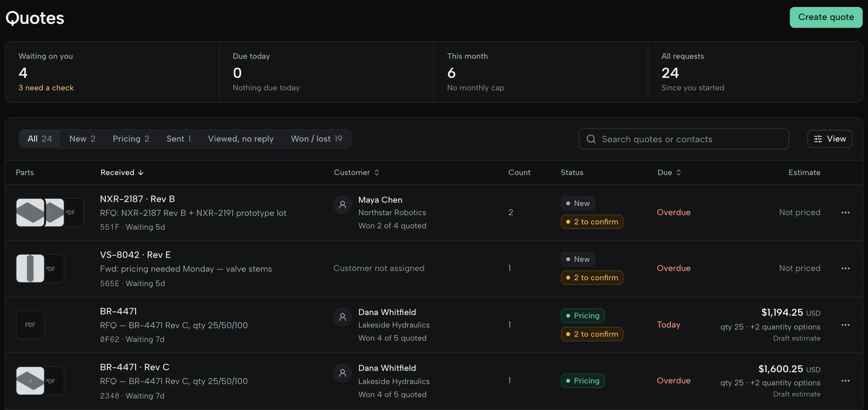Click the This month summary card
The width and height of the screenshot is (868, 410).
(541, 72)
